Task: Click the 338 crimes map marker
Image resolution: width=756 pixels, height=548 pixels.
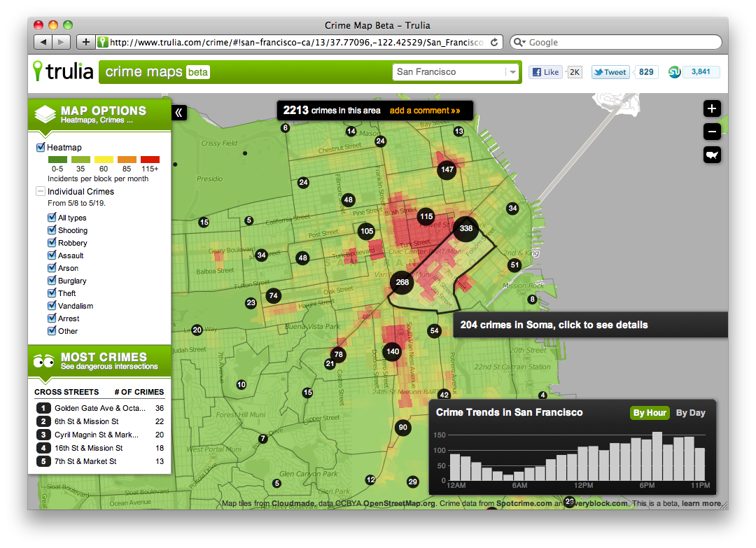Action: click(x=465, y=230)
